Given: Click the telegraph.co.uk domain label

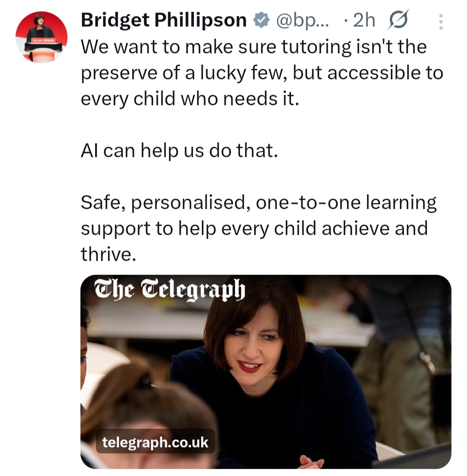Looking at the screenshot, I should pos(155,442).
